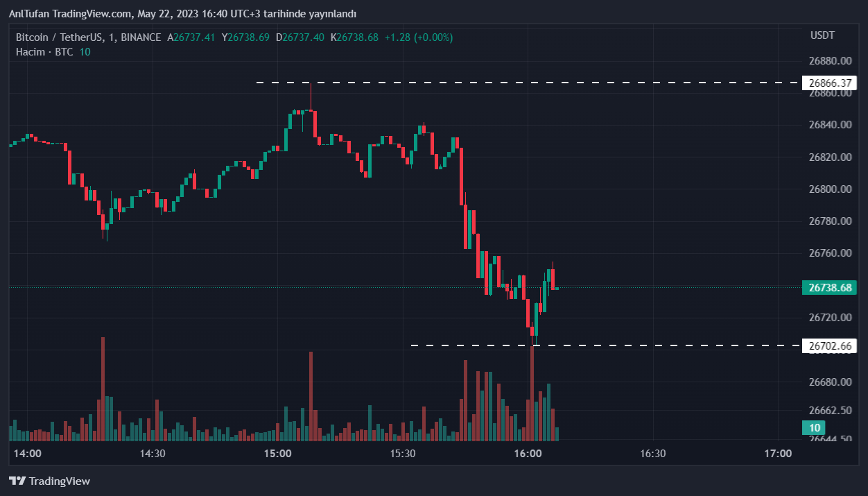This screenshot has height=496, width=868.
Task: Click the 16:00 time axis label
Action: point(528,454)
